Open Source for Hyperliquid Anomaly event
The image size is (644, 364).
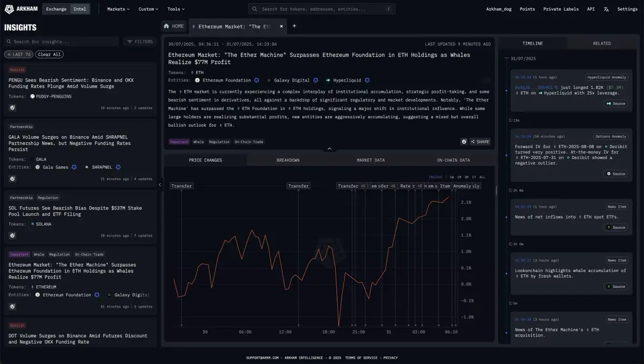616,104
